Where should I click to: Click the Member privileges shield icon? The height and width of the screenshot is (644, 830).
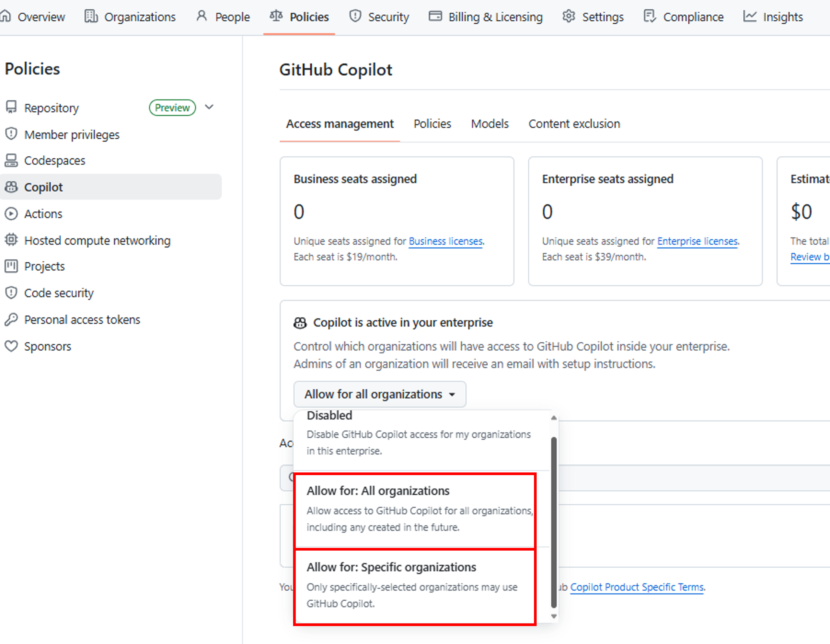click(11, 134)
